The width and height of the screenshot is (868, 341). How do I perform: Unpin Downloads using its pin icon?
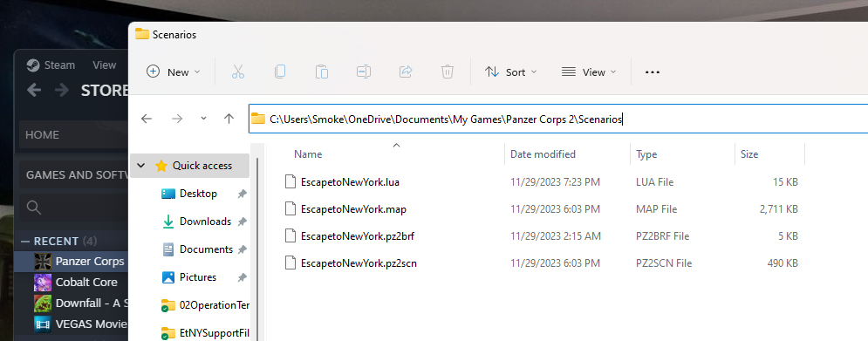[242, 222]
